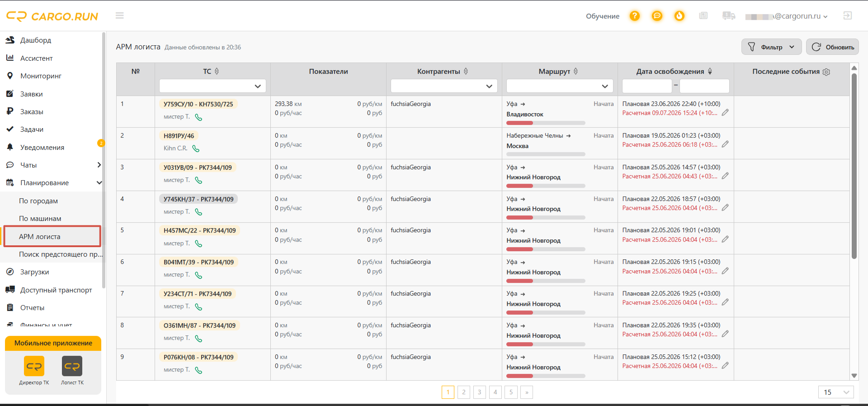This screenshot has width=868, height=406.
Task: Expand the Фильтр dropdown button
Action: coord(771,47)
